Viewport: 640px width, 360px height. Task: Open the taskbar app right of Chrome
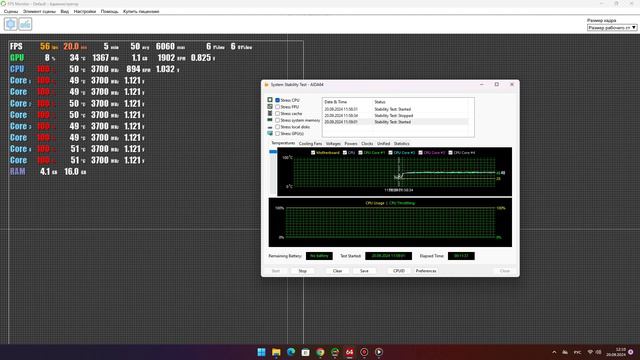click(335, 352)
